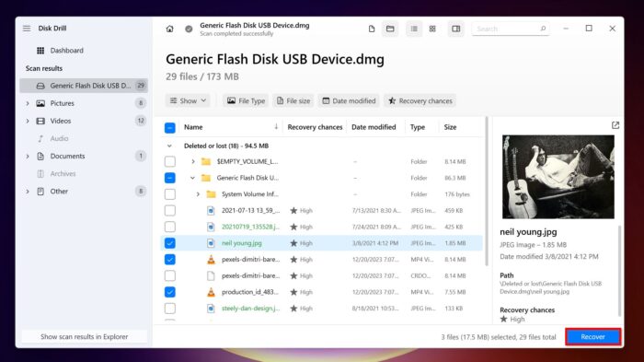Collapse the Generic Flash Disk U folder
This screenshot has width=644, height=362.
click(x=192, y=178)
